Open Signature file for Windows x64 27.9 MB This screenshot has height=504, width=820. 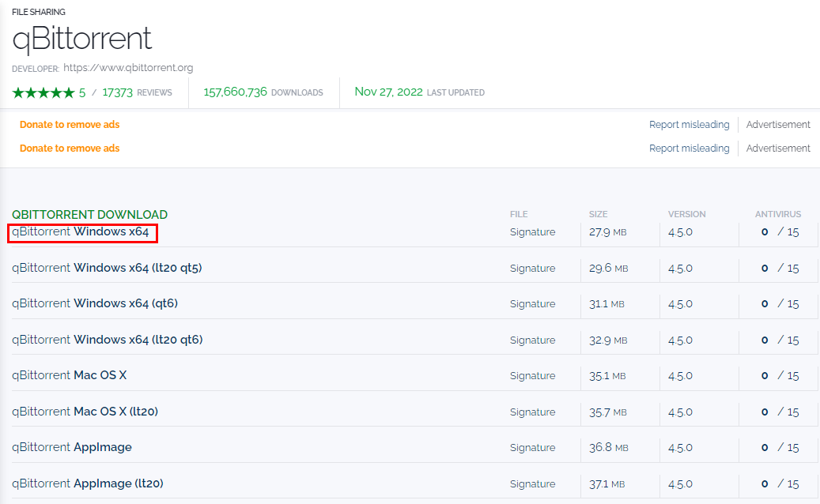(532, 232)
